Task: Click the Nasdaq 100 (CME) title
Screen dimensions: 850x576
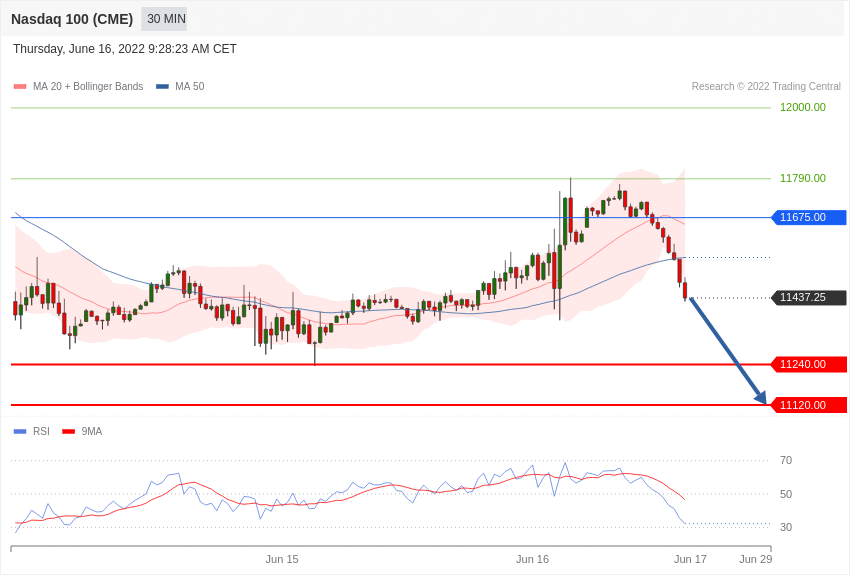Action: point(72,19)
